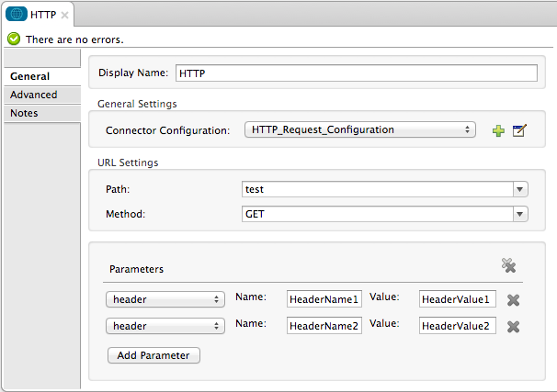
Task: Select the General tab
Action: [30, 76]
